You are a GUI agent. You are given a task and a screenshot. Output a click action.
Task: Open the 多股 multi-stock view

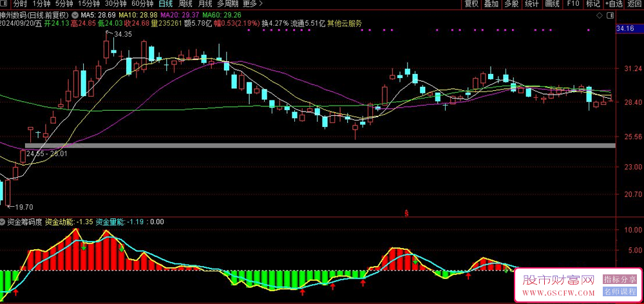pyautogui.click(x=511, y=4)
